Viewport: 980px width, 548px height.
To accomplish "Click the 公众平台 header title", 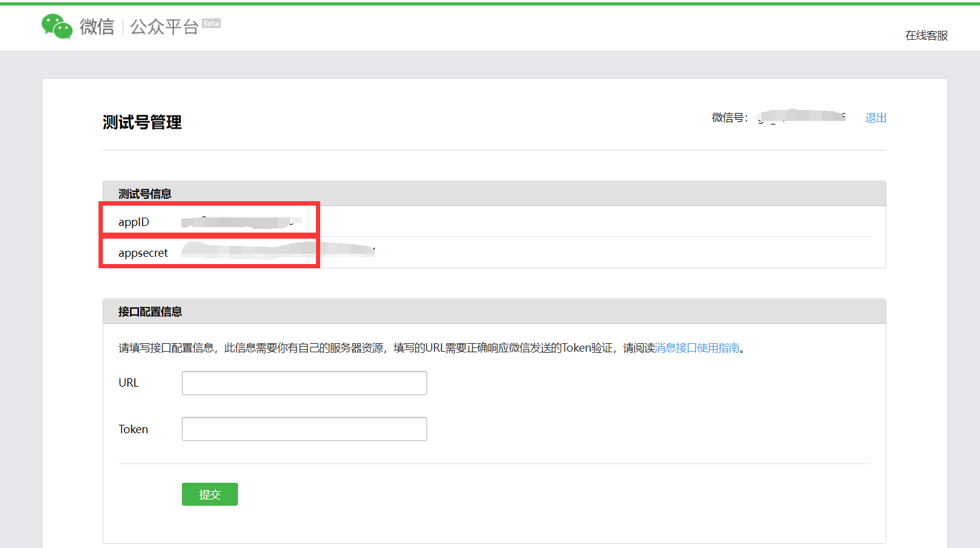I will click(164, 27).
